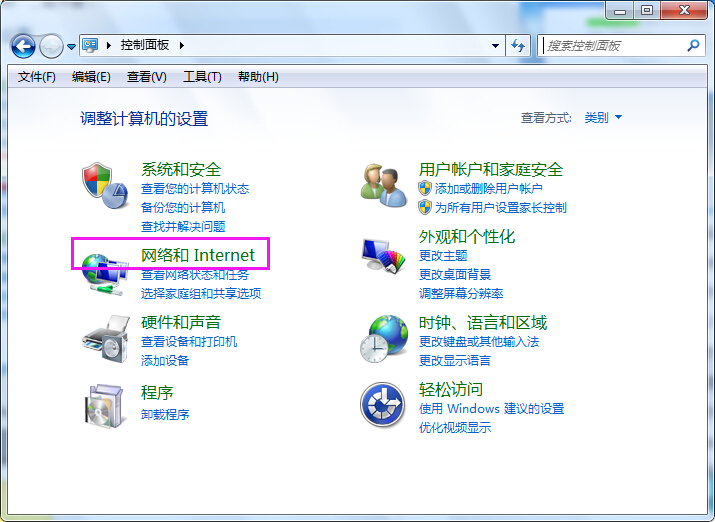The height and width of the screenshot is (522, 715).
Task: Click 更改桌面背景 link
Action: click(455, 275)
